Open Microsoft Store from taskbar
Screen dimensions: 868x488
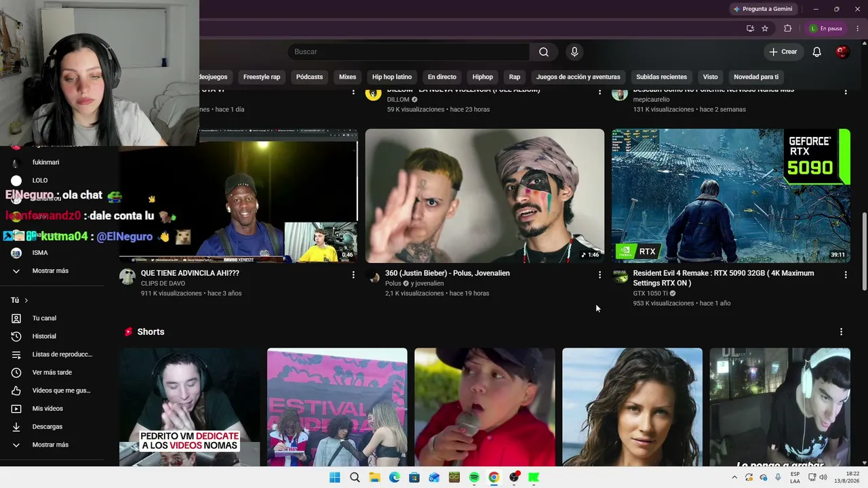coord(414,478)
